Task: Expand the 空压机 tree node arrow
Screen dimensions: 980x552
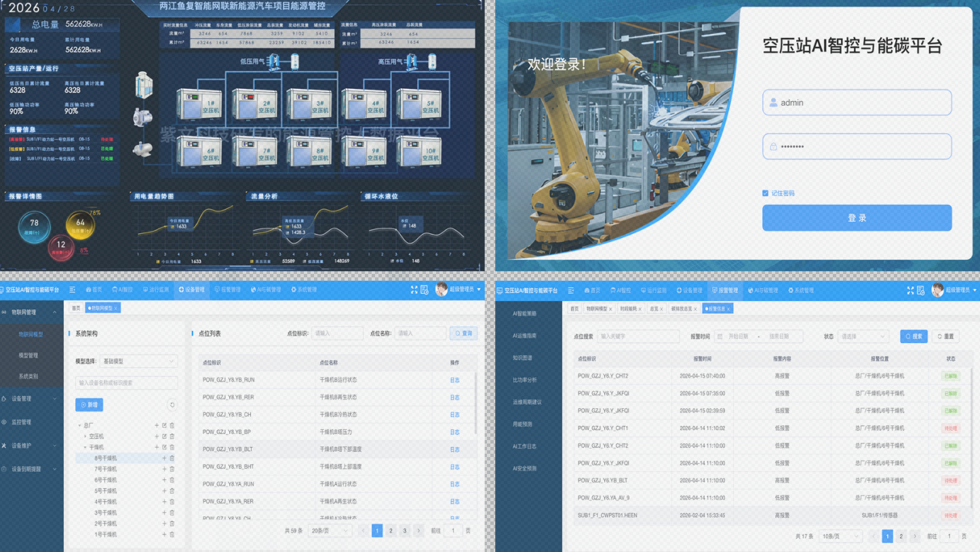Action: [85, 437]
